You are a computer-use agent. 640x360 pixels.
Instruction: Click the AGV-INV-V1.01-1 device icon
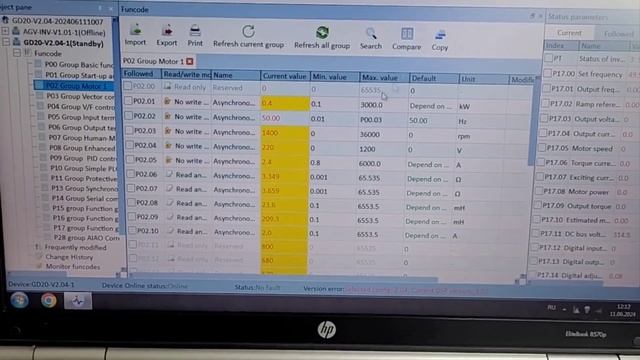(x=16, y=31)
